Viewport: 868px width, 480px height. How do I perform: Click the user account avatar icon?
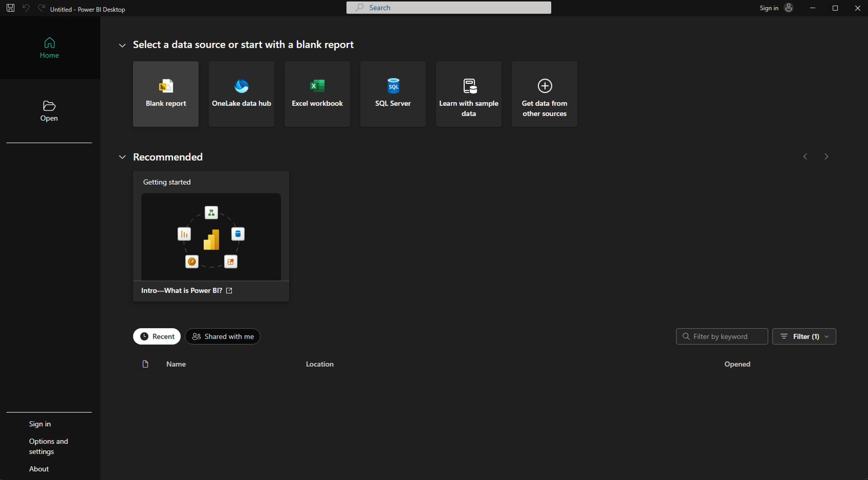789,8
